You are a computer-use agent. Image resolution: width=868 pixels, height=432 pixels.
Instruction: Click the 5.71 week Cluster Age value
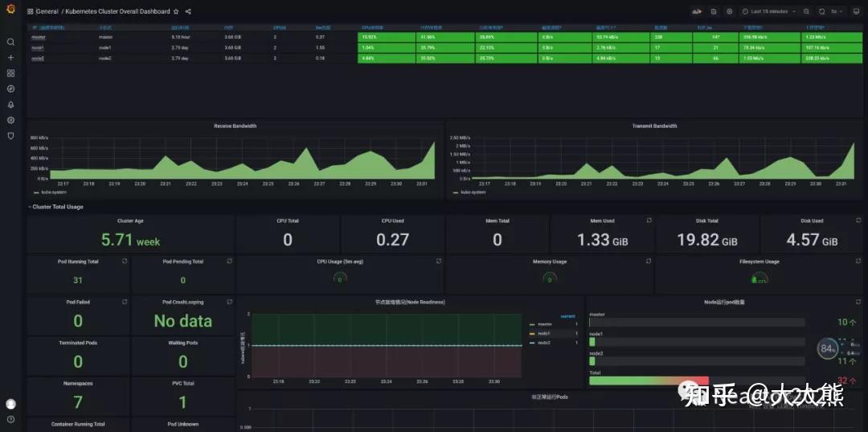[x=131, y=241]
